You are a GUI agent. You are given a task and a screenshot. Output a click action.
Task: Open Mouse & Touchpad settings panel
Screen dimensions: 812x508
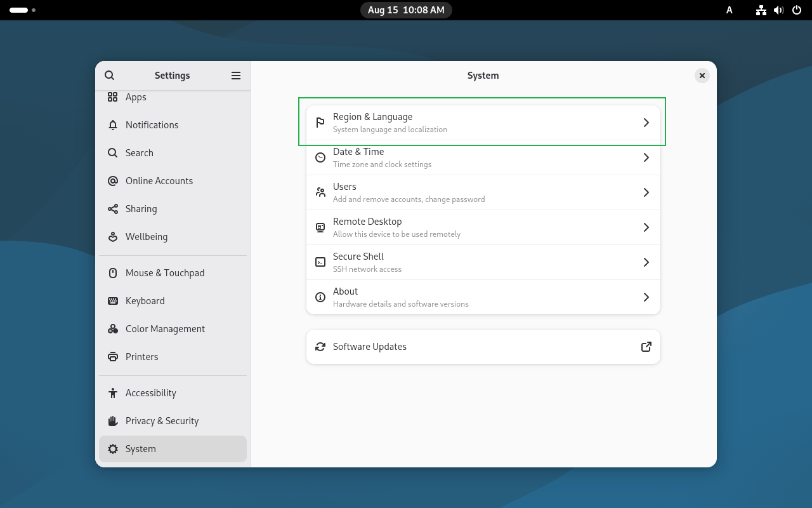165,273
